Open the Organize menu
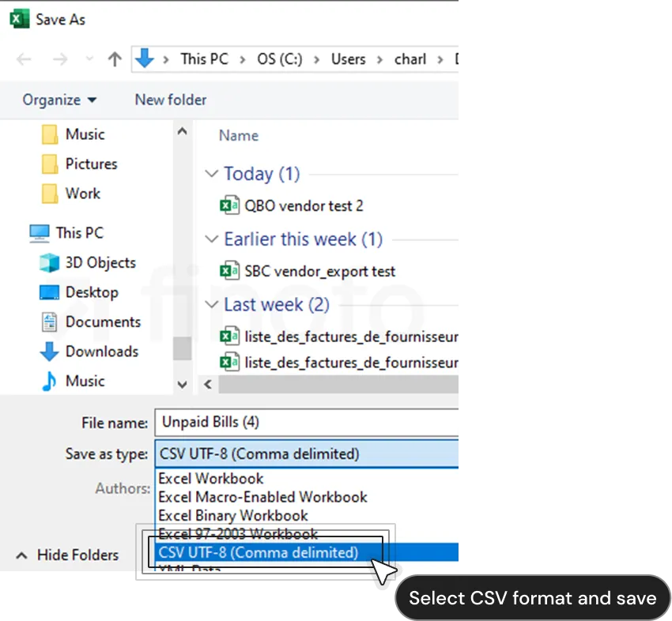This screenshot has width=672, height=621. [x=59, y=100]
